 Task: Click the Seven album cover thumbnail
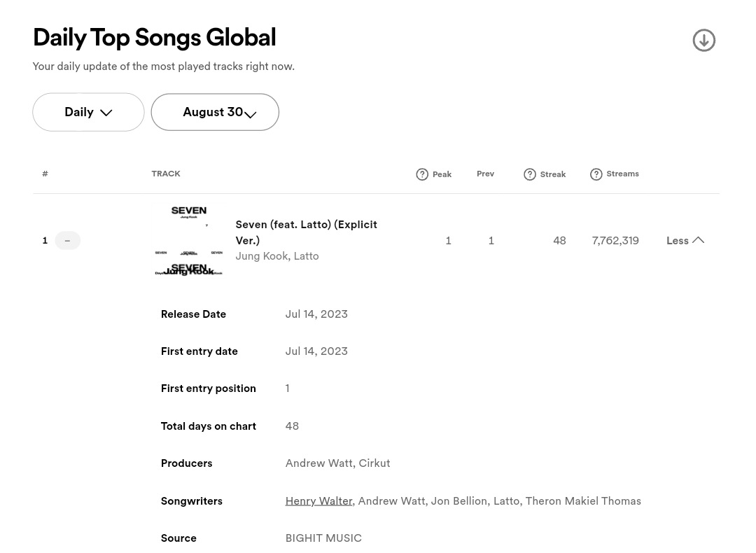189,240
